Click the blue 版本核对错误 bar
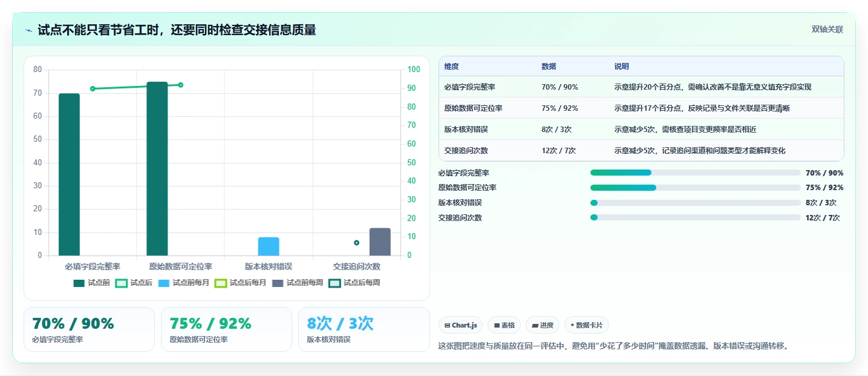 click(269, 246)
